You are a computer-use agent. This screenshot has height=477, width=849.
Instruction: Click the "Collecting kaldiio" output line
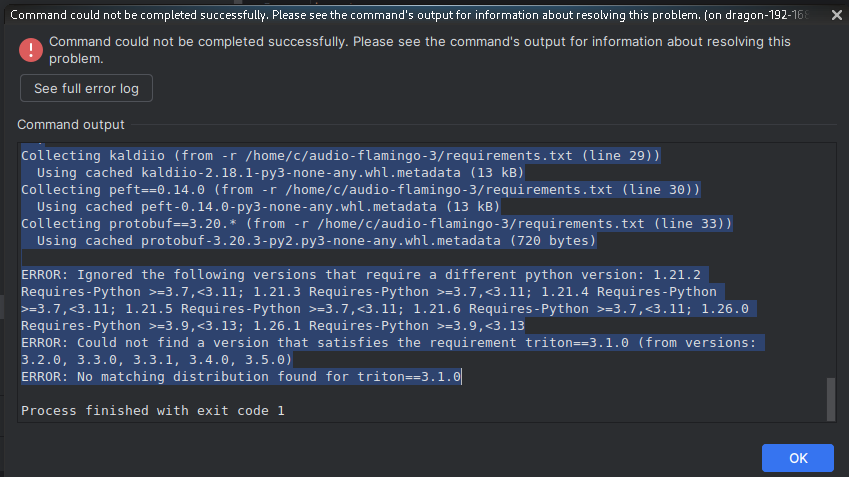pyautogui.click(x=341, y=155)
